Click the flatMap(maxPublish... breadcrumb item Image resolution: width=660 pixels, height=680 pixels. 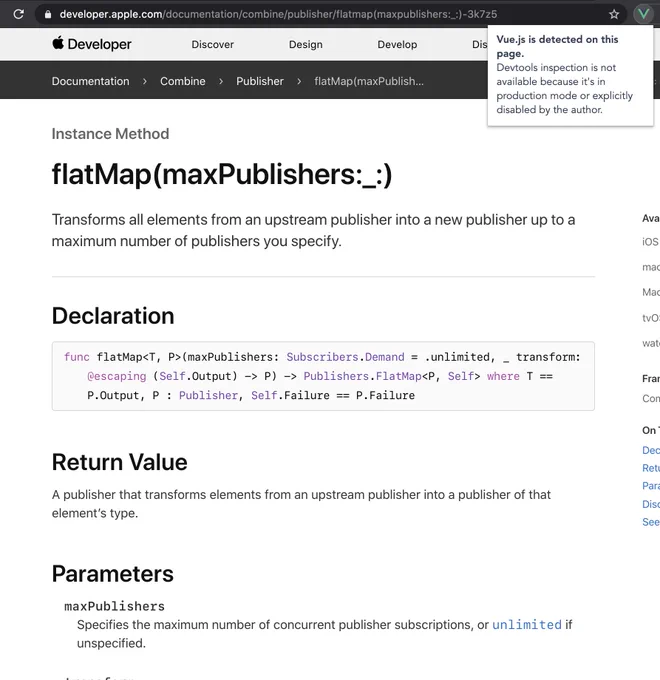point(369,81)
